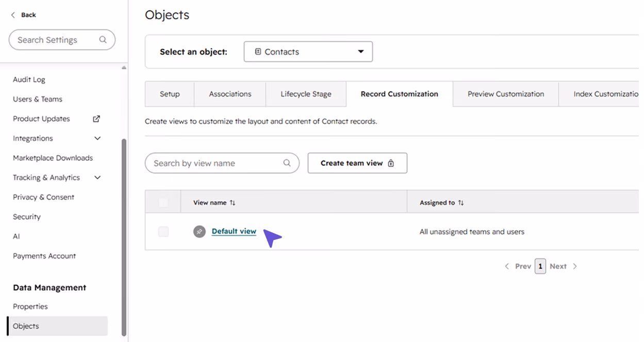
Task: Click the Search by view name field
Action: pyautogui.click(x=222, y=163)
